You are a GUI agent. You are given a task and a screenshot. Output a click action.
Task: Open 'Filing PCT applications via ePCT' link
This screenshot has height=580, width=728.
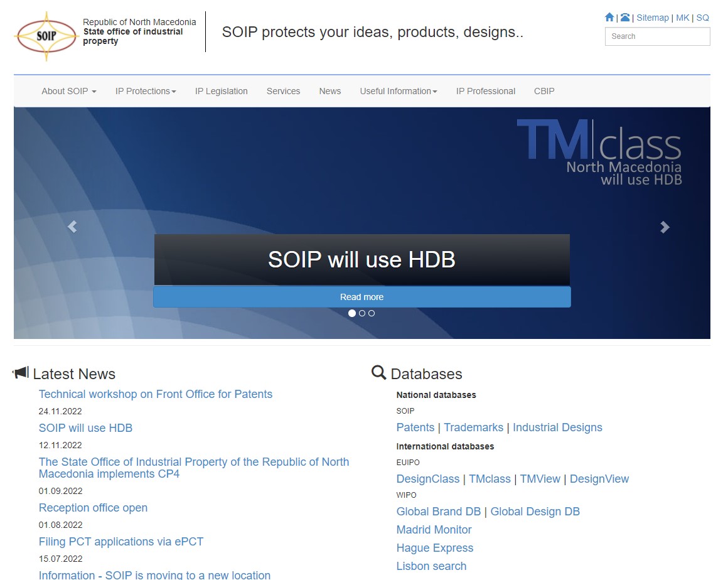(x=120, y=542)
